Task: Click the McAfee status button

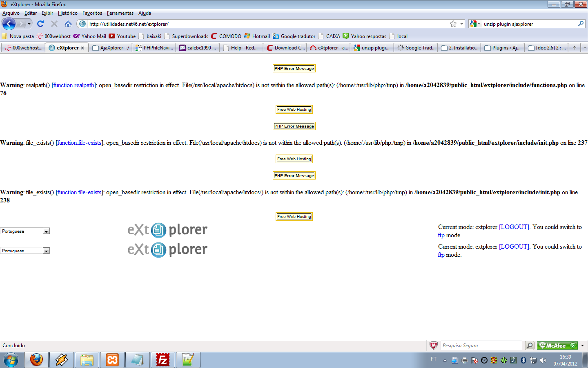Action: (557, 346)
